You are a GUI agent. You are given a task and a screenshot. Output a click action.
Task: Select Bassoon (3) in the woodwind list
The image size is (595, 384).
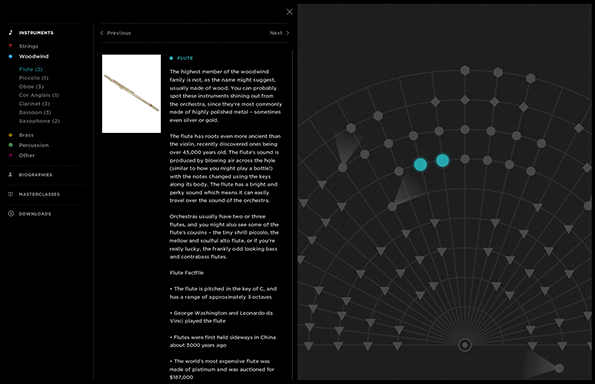(35, 112)
